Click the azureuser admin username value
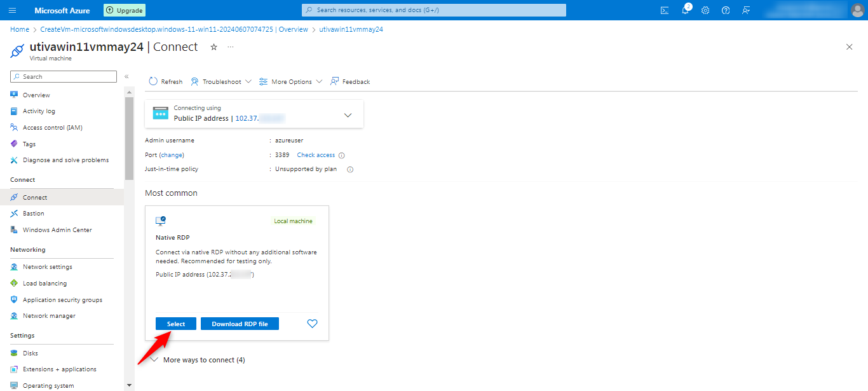The width and height of the screenshot is (868, 391). point(290,141)
